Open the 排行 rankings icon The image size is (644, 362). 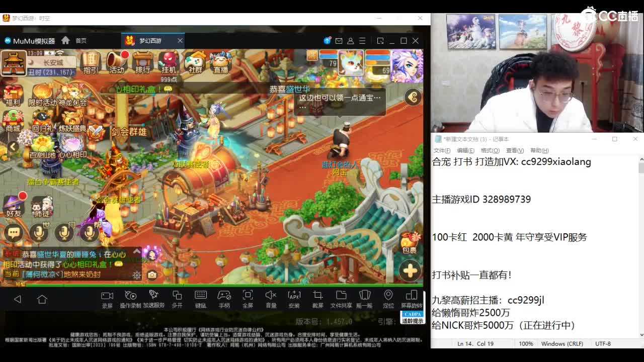pos(143,62)
